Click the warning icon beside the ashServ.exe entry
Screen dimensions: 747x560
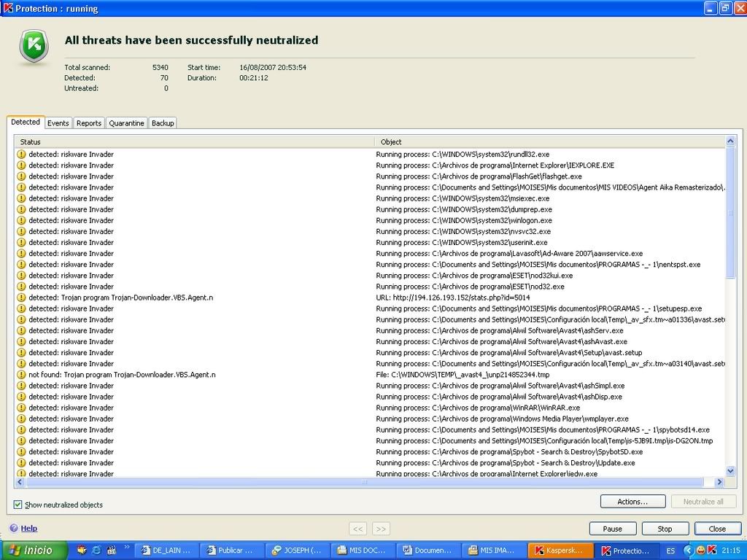click(21, 330)
